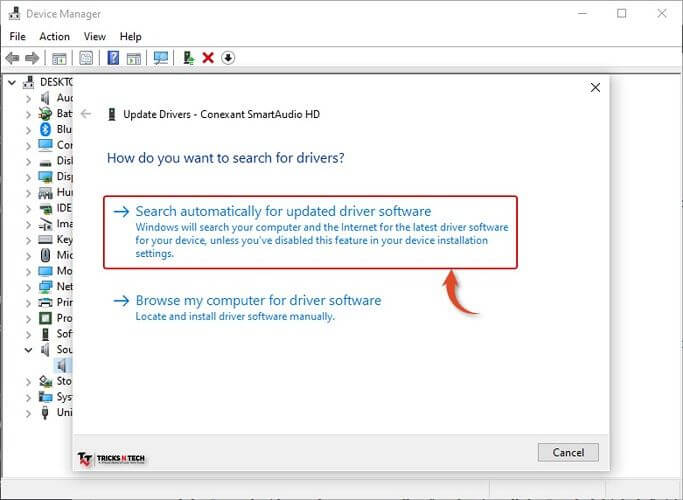Viewport: 683px width, 500px height.
Task: Expand the Audio inputs category
Action: pyautogui.click(x=28, y=98)
